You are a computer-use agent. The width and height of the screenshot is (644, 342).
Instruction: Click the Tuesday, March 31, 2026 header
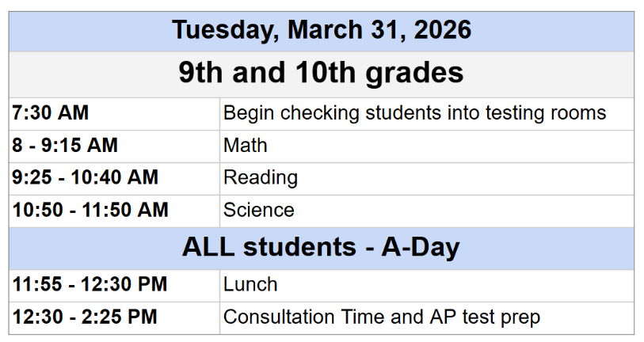pos(322,30)
